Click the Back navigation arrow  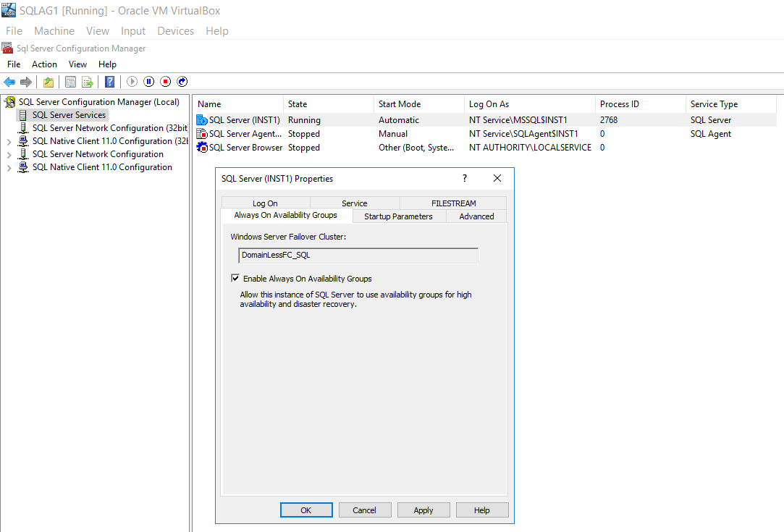pyautogui.click(x=9, y=81)
